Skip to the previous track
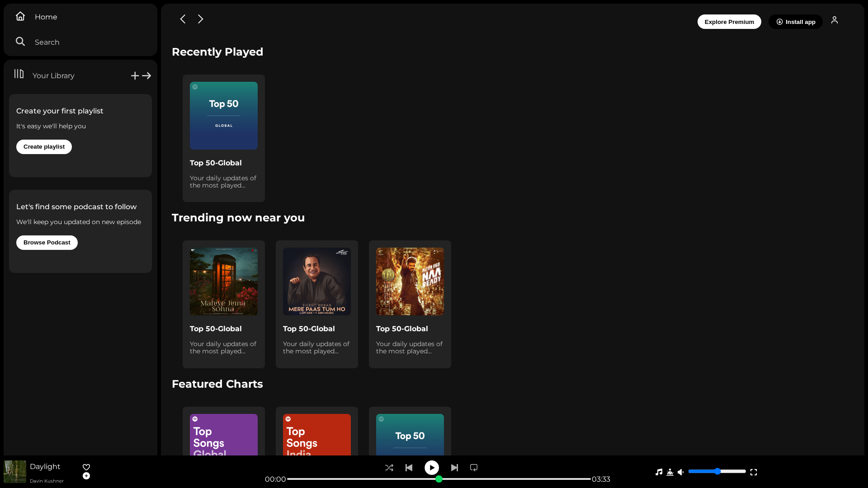 pos(409,468)
